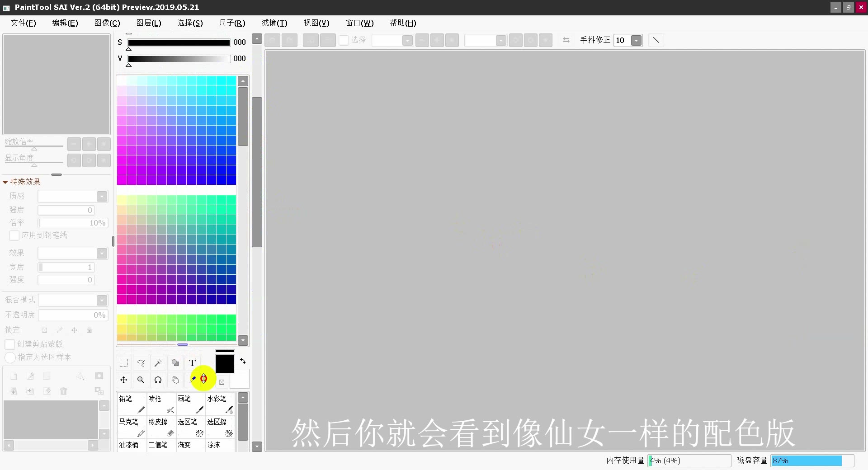This screenshot has width=868, height=470.
Task: Open the 混合模式 blend mode dropdown
Action: click(102, 300)
